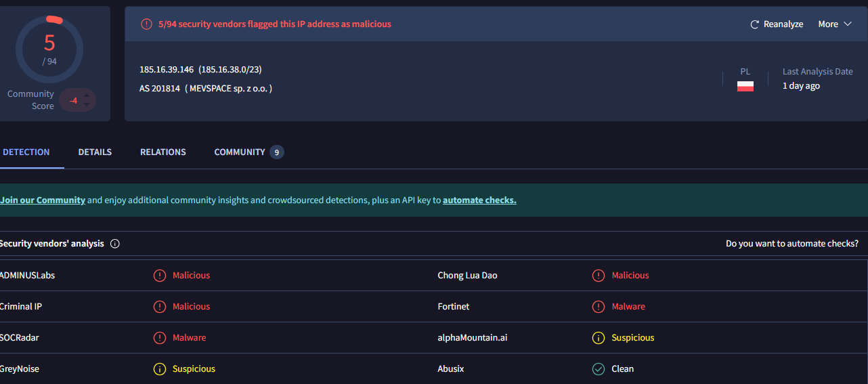
Task: Click the malicious icon for ADMINUSLabs
Action: point(160,276)
